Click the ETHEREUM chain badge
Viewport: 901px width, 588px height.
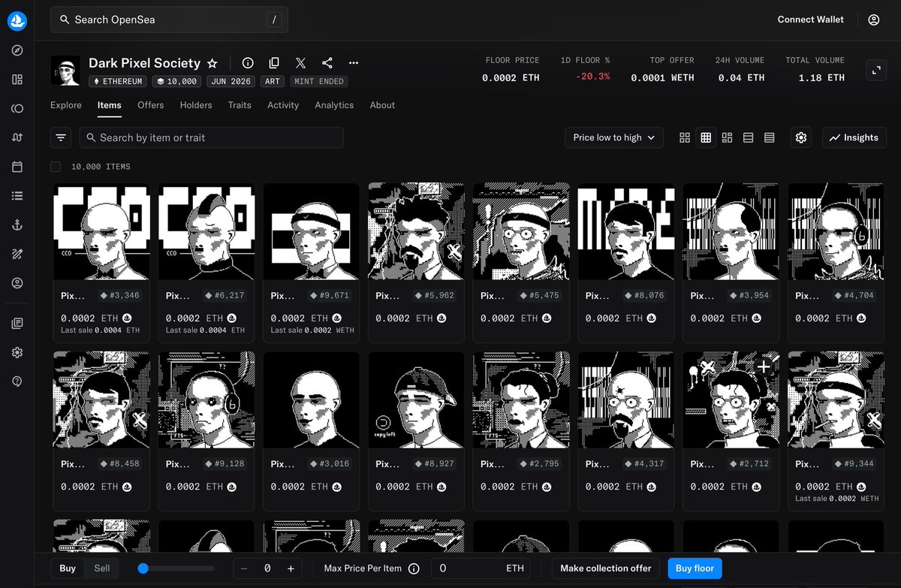point(117,81)
